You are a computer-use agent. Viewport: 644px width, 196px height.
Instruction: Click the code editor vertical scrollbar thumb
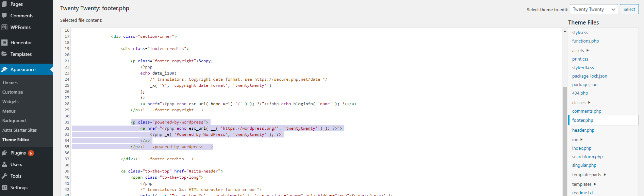pyautogui.click(x=565, y=141)
